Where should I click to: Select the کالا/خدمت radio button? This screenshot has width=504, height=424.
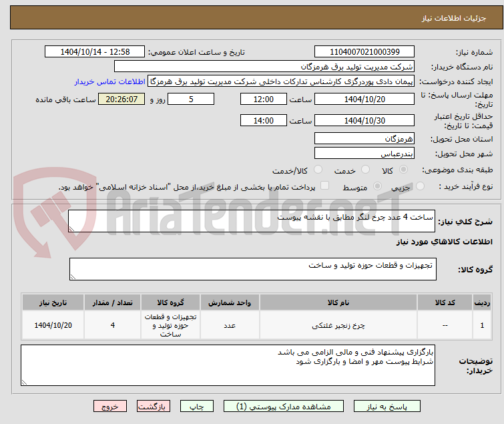pos(318,170)
